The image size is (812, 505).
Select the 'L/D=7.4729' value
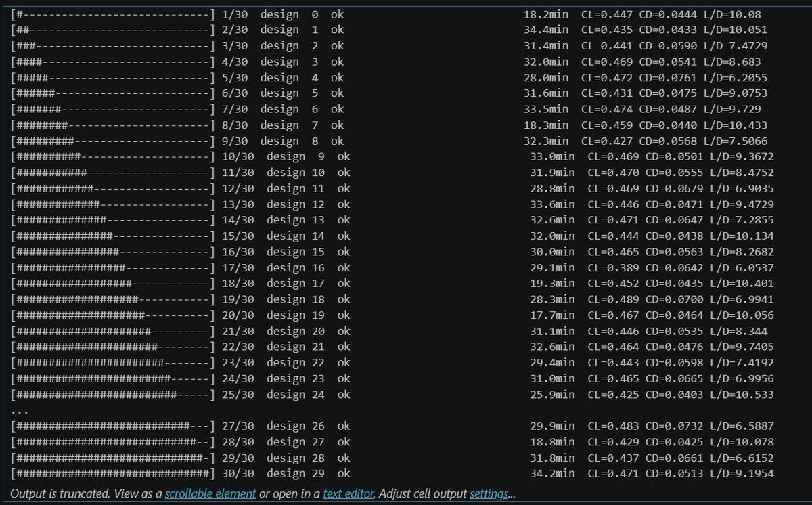tap(735, 46)
